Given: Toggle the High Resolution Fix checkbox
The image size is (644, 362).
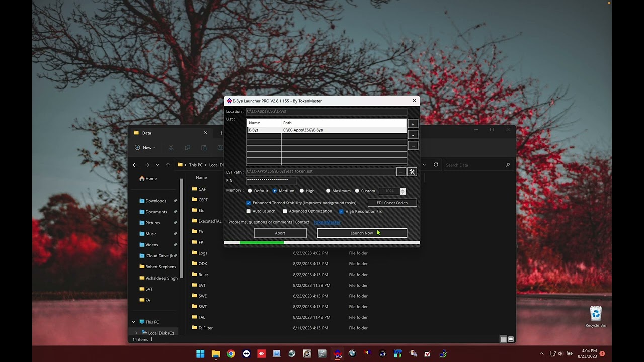Looking at the screenshot, I should pyautogui.click(x=341, y=211).
